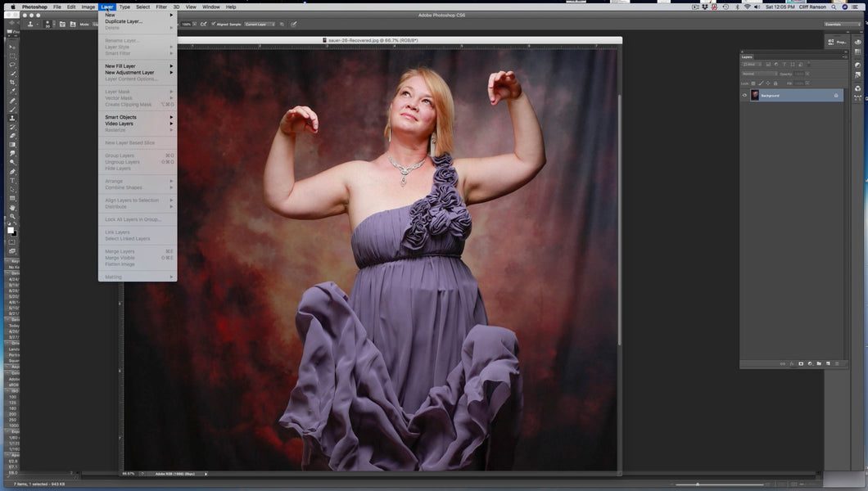Select the Crop tool
Viewport: 868px width, 491px height.
pyautogui.click(x=12, y=83)
